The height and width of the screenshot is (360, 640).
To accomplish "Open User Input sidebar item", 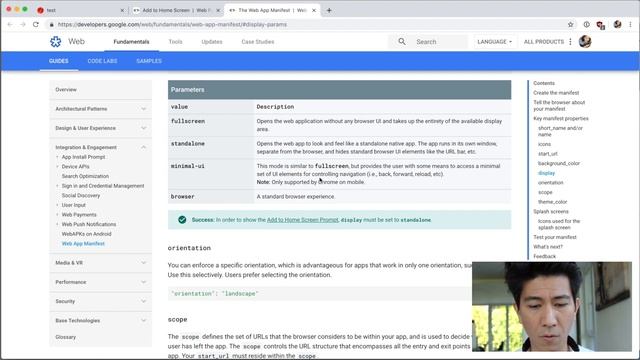I will (73, 205).
